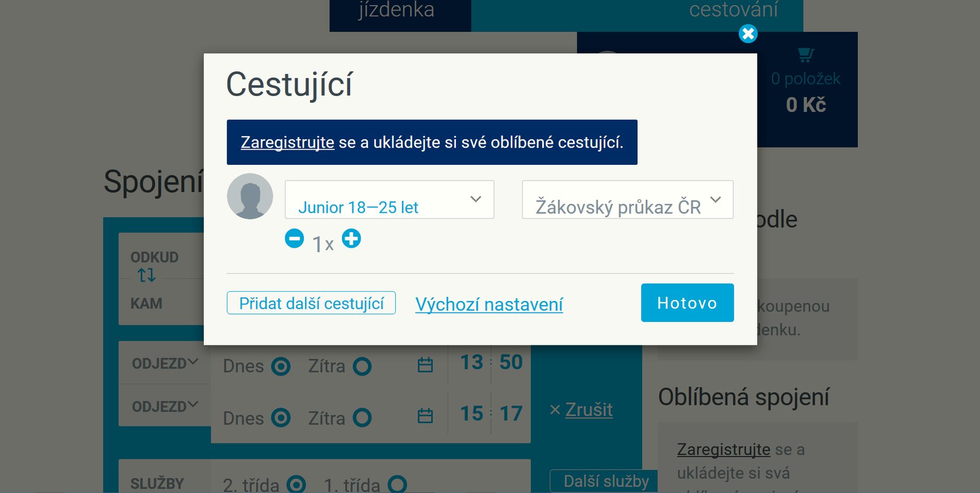Image resolution: width=980 pixels, height=493 pixels.
Task: Click Hotovo button
Action: pyautogui.click(x=688, y=303)
